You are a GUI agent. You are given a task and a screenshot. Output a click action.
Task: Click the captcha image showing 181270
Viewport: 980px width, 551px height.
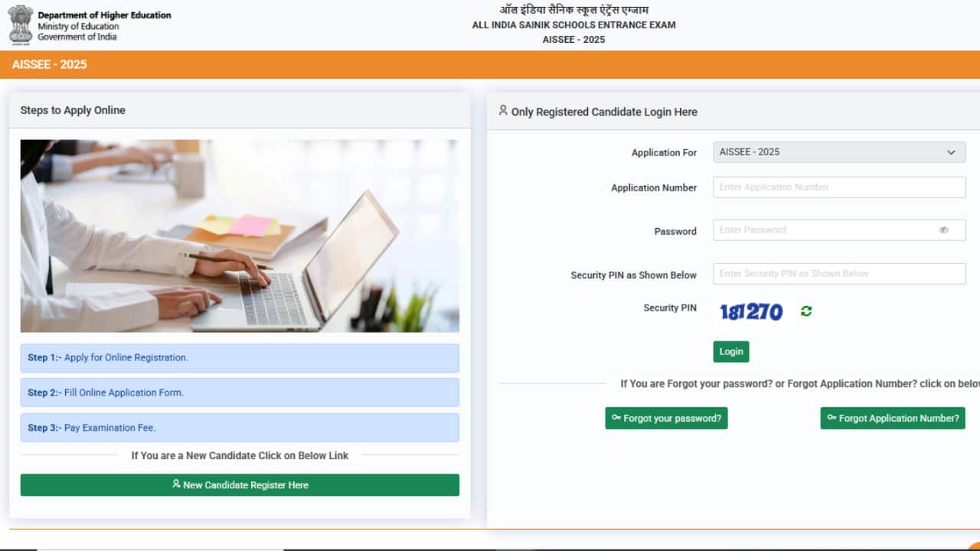click(752, 311)
